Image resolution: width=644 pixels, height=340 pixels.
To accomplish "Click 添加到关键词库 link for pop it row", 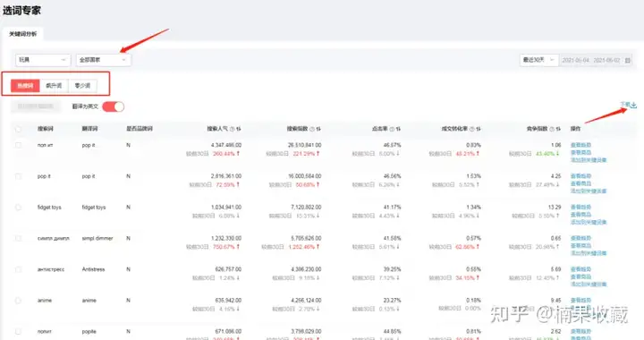I will (x=589, y=191).
